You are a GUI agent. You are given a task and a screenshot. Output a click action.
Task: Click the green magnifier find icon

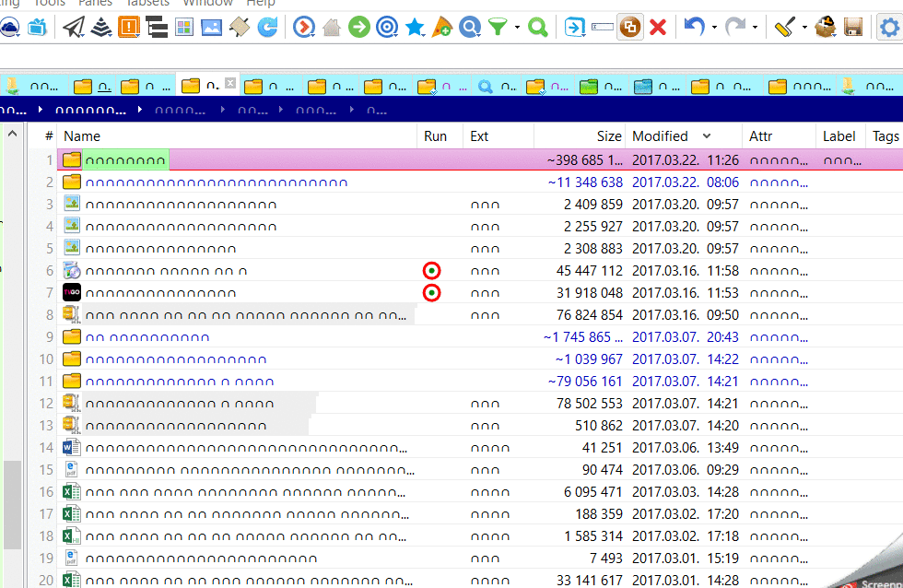[x=538, y=28]
